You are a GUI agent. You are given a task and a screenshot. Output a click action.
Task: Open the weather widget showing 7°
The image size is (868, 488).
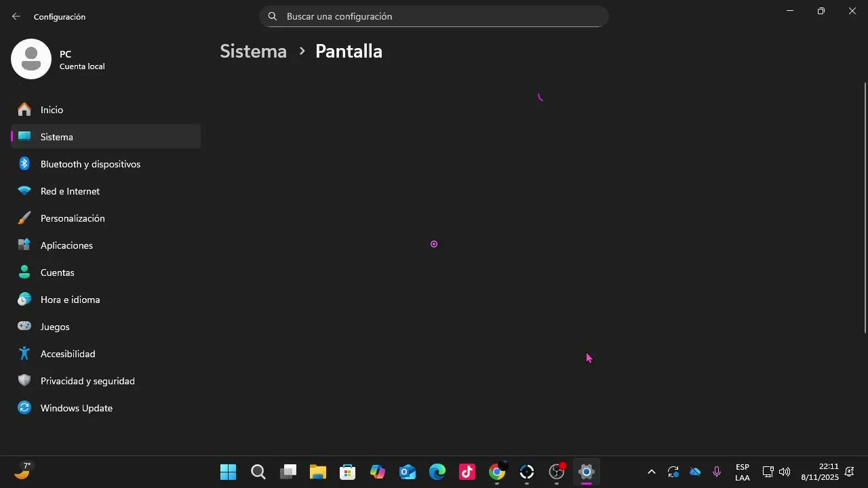[23, 471]
